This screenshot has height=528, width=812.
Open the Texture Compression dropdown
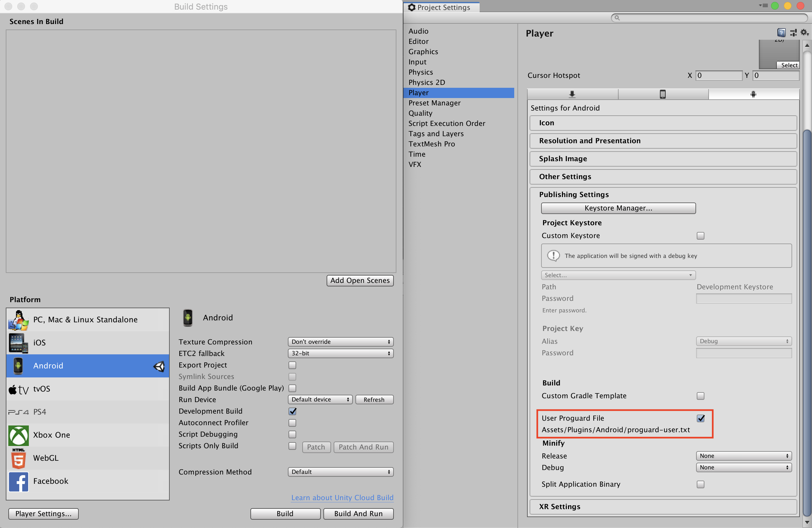[340, 341]
